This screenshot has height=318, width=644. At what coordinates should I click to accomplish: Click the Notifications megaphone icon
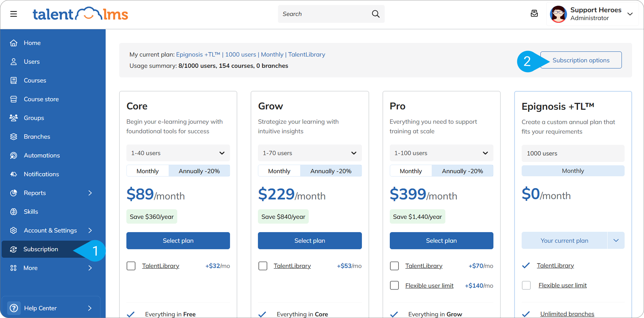point(13,174)
